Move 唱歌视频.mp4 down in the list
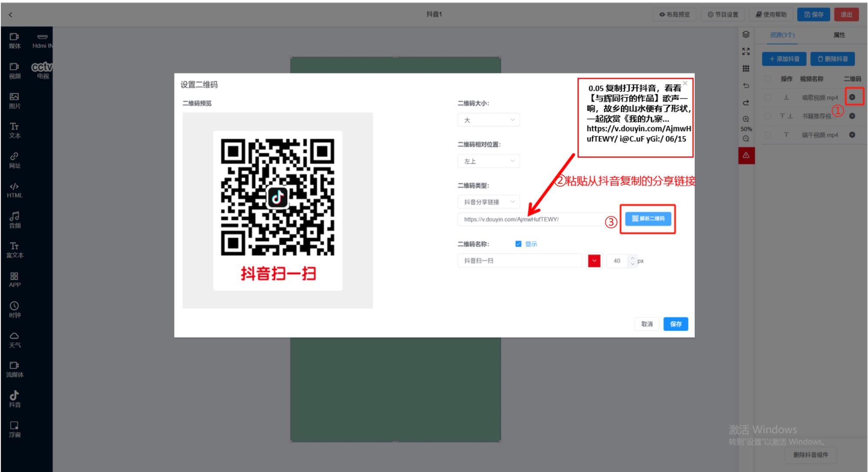This screenshot has width=868, height=472. pyautogui.click(x=786, y=97)
